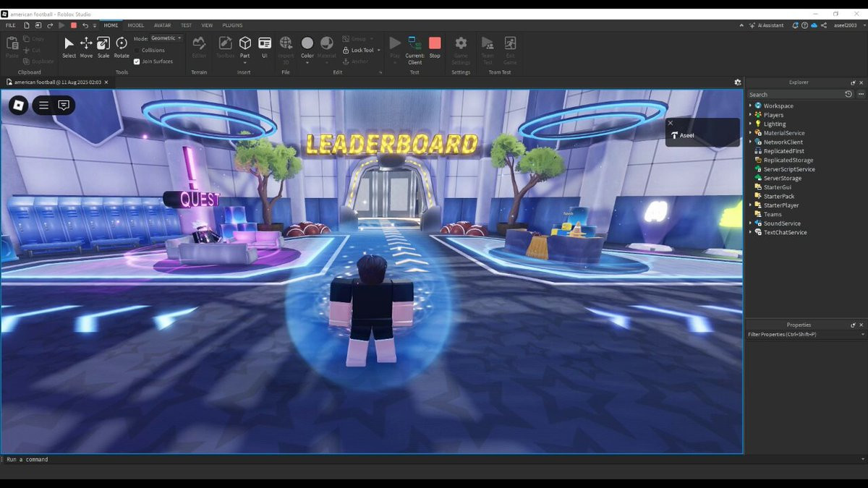Image resolution: width=868 pixels, height=488 pixels.
Task: Open viewport settings gear above the viewport
Action: point(738,82)
